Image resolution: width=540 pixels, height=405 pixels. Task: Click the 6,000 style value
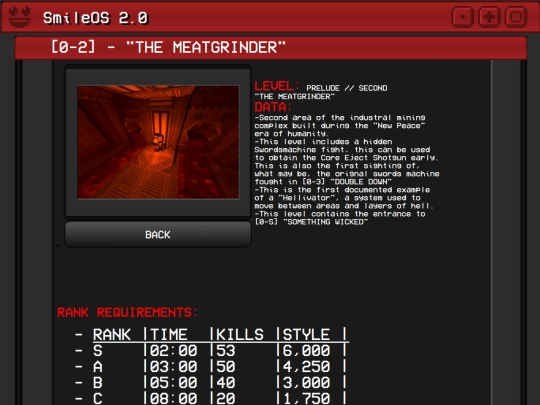pyautogui.click(x=306, y=351)
